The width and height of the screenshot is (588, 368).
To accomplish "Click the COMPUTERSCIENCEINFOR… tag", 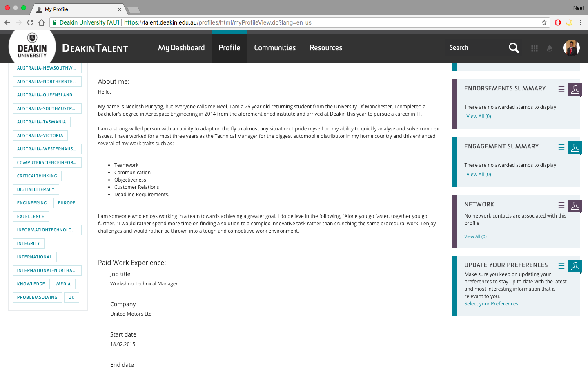I will pyautogui.click(x=47, y=162).
